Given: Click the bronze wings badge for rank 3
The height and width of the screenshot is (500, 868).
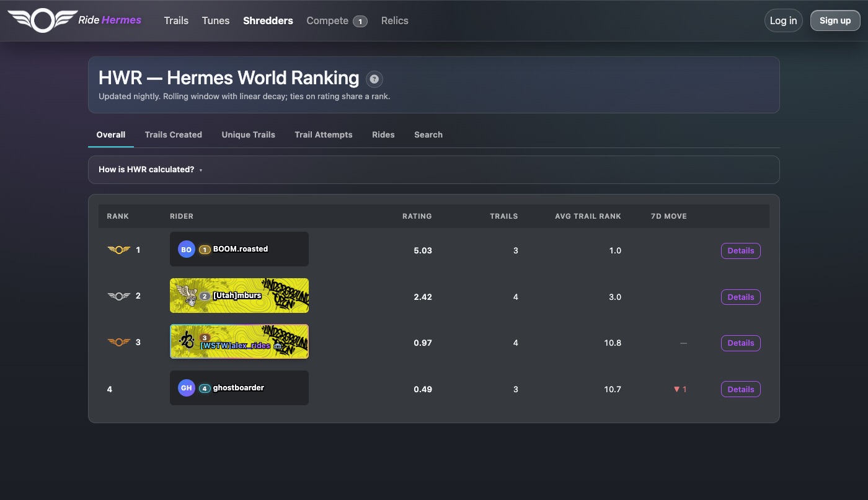Looking at the screenshot, I should click(118, 342).
